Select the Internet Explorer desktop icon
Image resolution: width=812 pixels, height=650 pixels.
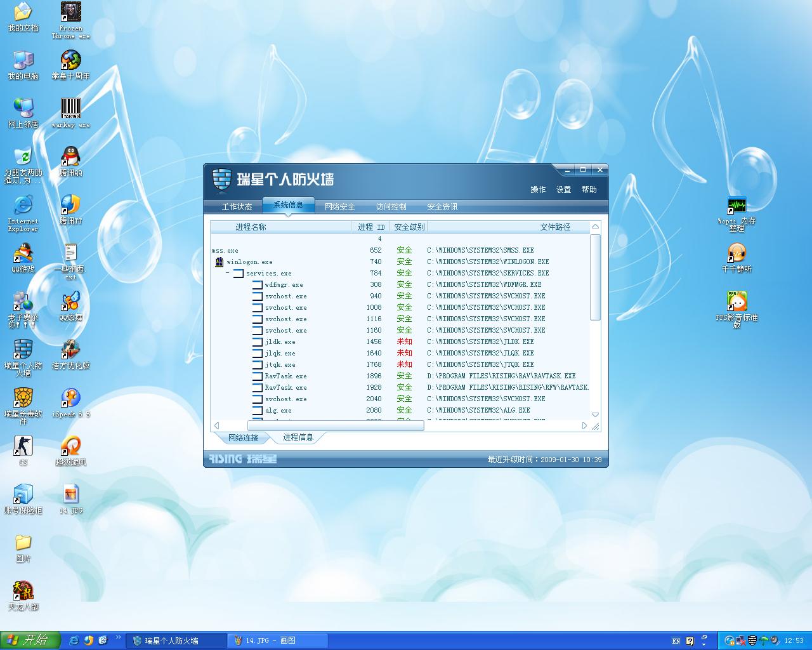23,214
